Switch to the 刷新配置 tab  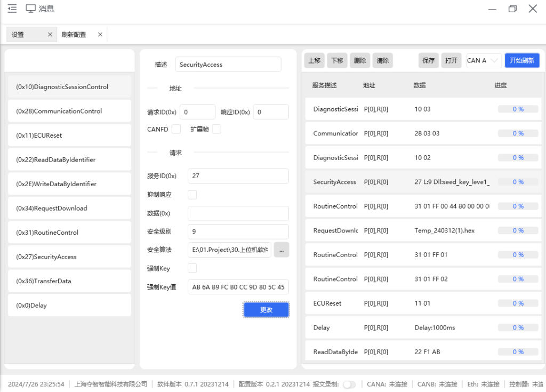[x=74, y=35]
